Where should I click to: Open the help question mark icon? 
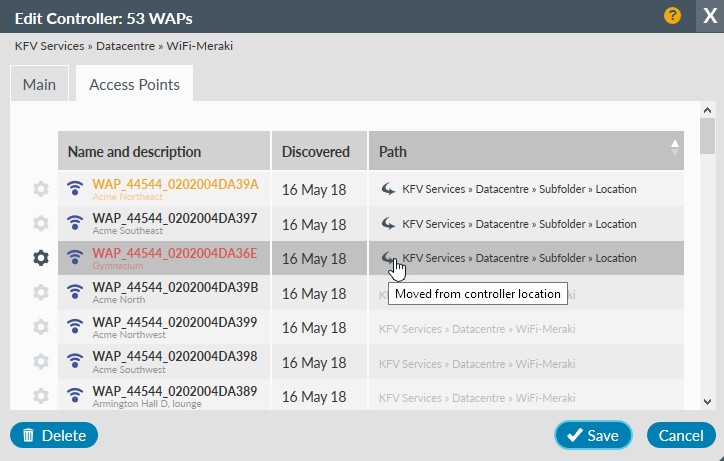(673, 15)
